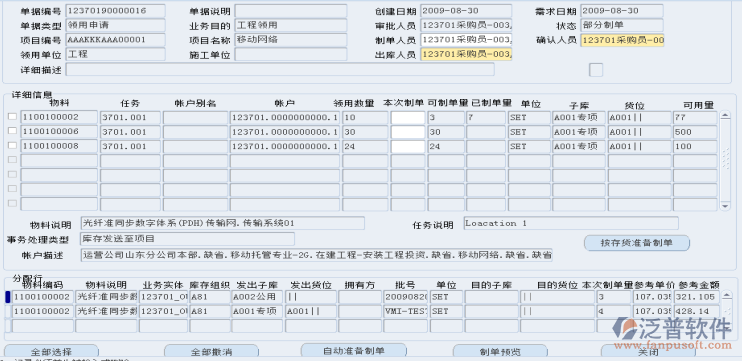Click the 全部选择 button

[51, 351]
